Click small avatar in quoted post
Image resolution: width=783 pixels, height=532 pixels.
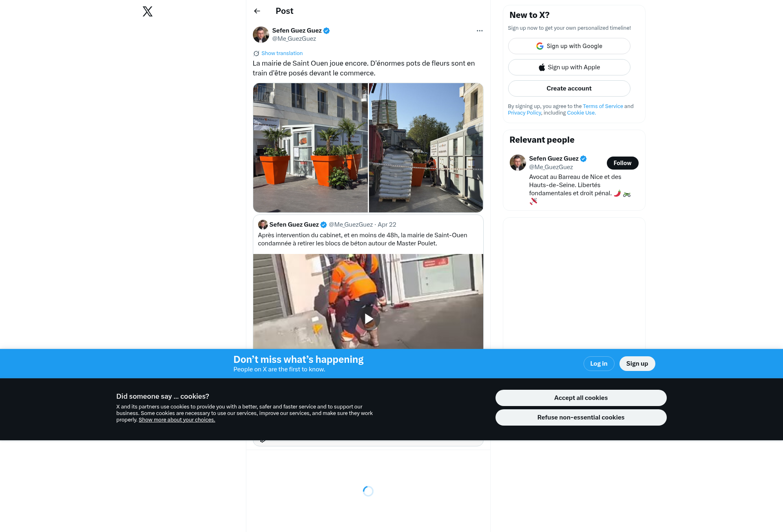point(263,225)
